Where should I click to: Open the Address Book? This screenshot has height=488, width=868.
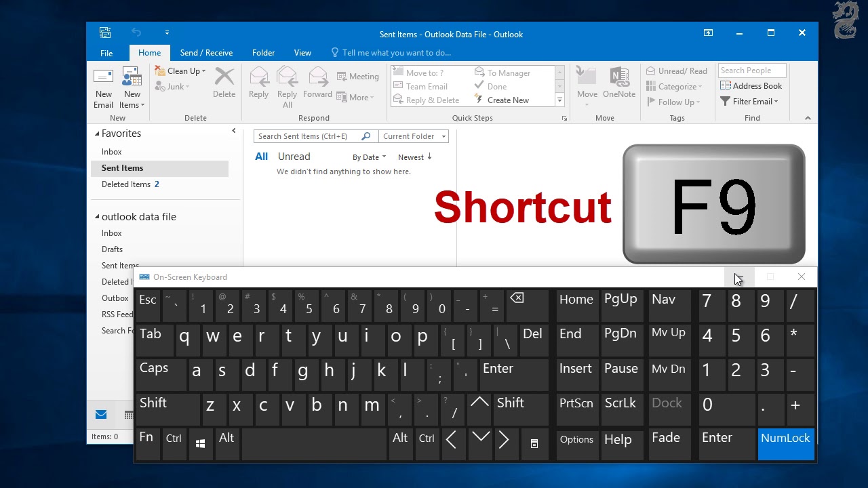pyautogui.click(x=751, y=86)
